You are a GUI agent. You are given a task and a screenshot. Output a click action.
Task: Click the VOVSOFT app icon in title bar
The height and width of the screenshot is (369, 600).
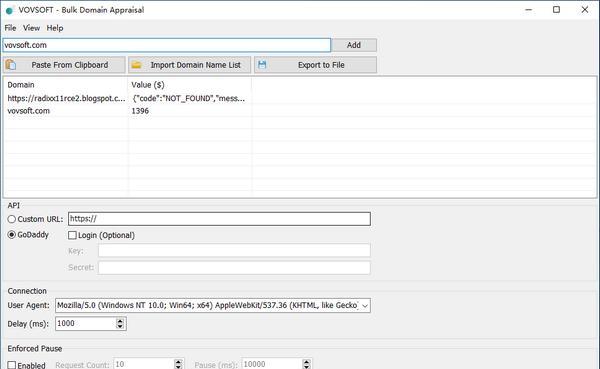(x=9, y=10)
